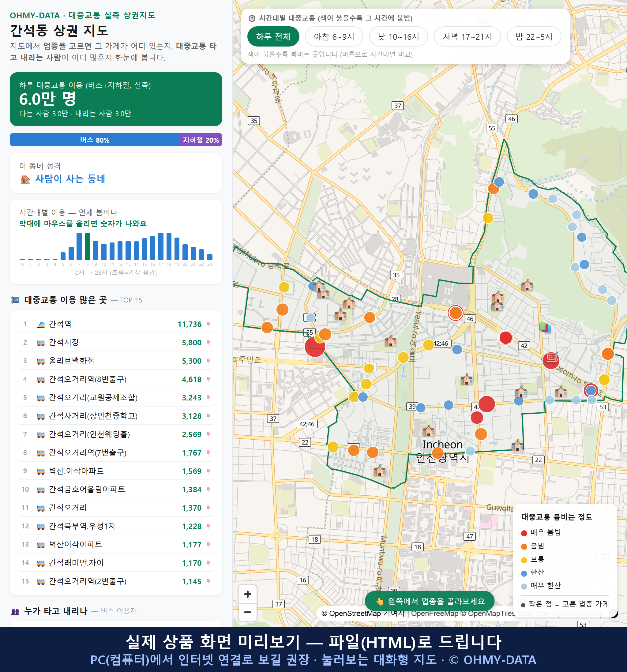Viewport: 627px width, 672px height.
Task: Click the pin icon for 간석역
Action: click(208, 324)
